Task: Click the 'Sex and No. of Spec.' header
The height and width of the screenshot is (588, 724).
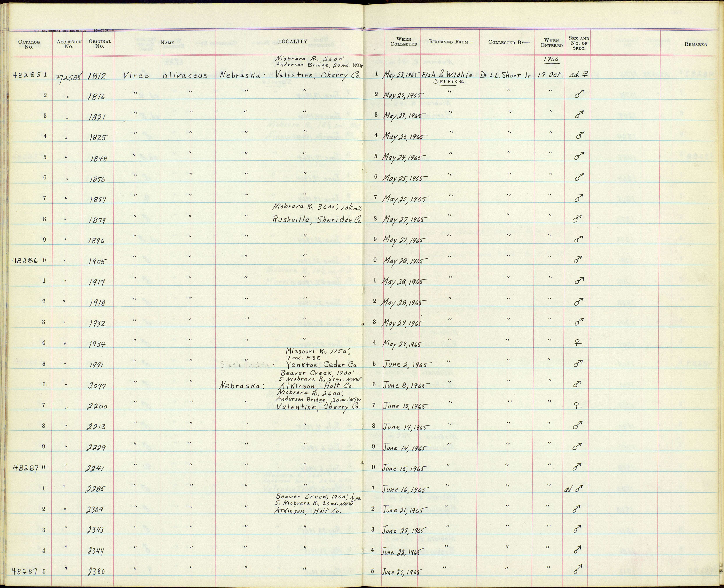Action: tap(579, 43)
